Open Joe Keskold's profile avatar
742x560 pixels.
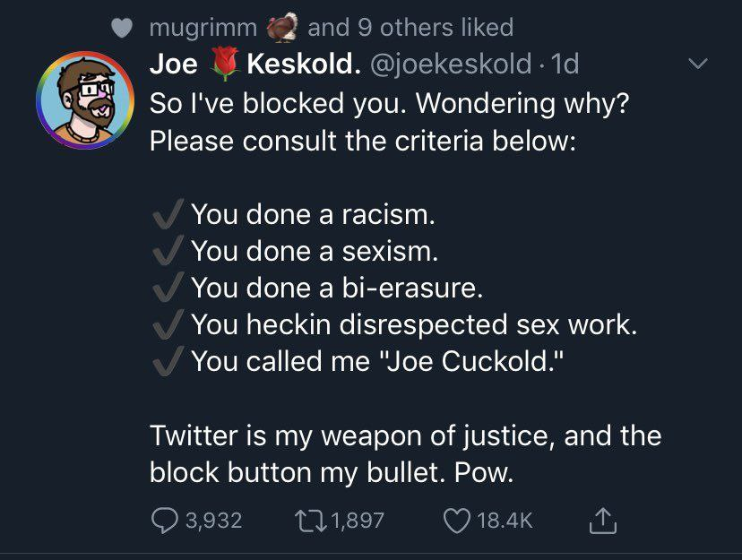click(79, 99)
